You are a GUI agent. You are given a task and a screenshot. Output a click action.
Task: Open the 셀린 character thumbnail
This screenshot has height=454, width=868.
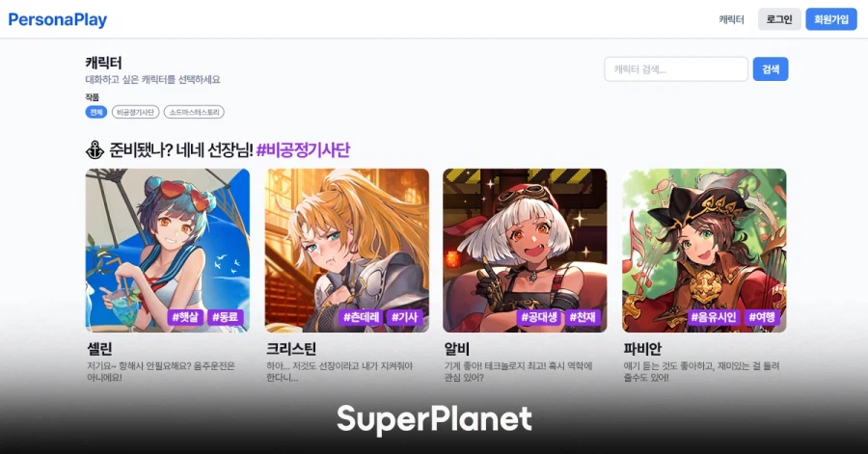pyautogui.click(x=168, y=250)
